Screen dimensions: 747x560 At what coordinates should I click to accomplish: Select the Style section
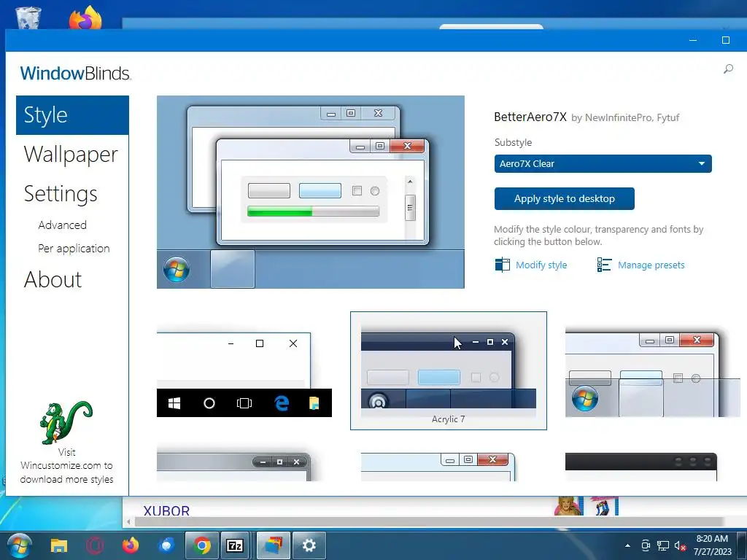72,115
